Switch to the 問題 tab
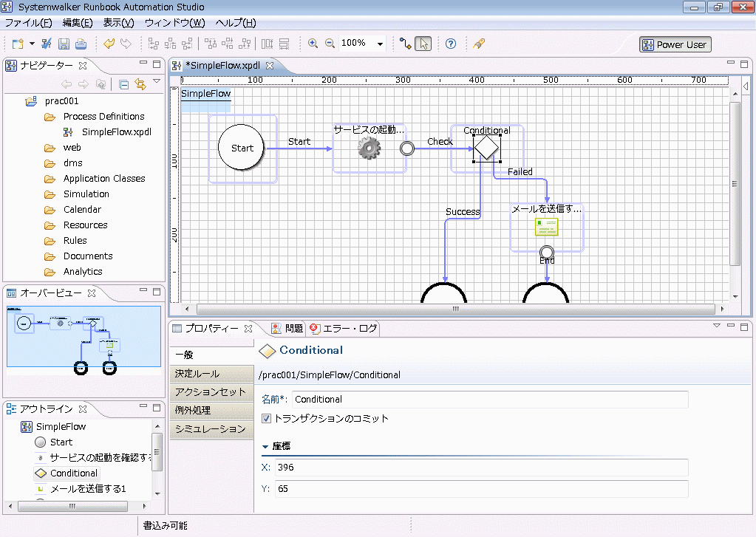This screenshot has width=756, height=537. (287, 329)
